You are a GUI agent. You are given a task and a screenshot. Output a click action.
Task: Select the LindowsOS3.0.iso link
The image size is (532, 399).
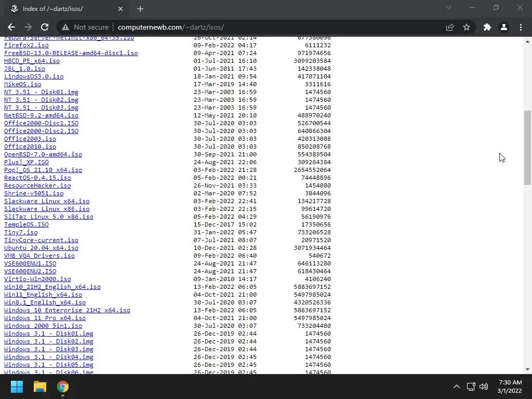(34, 76)
